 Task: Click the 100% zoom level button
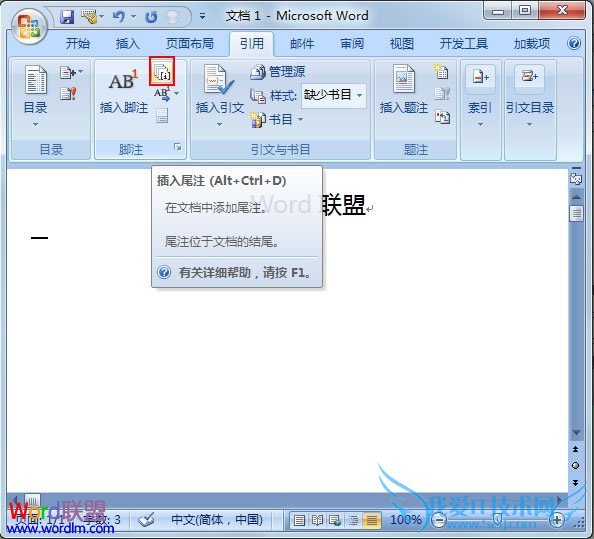coord(406,519)
